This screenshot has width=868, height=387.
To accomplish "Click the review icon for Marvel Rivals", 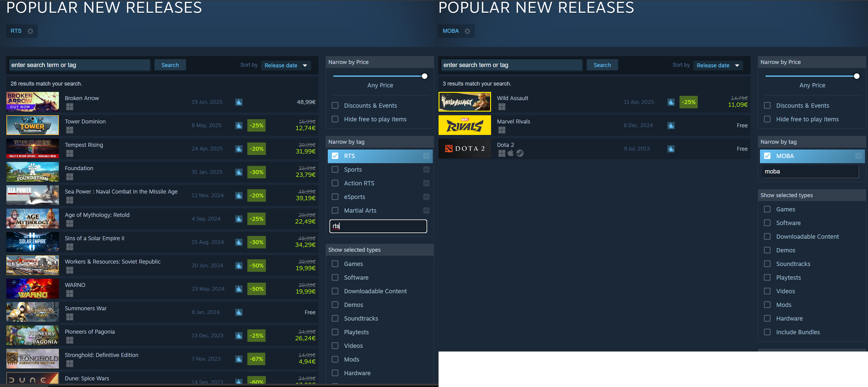I will (x=671, y=125).
